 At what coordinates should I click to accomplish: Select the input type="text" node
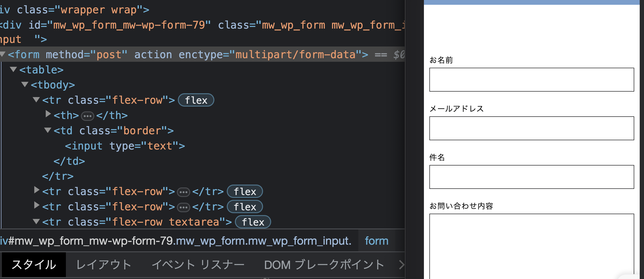click(125, 146)
